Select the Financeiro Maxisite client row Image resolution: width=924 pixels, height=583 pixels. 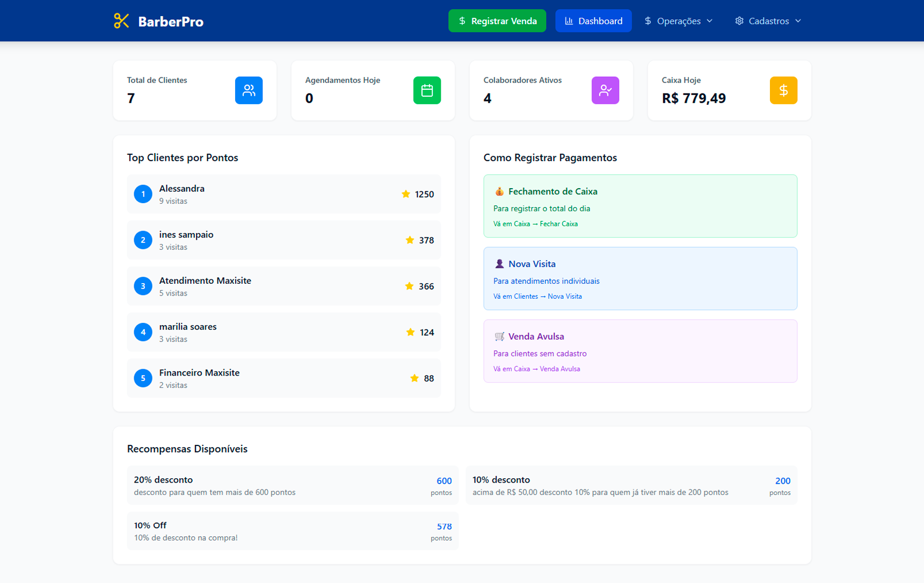click(x=283, y=378)
